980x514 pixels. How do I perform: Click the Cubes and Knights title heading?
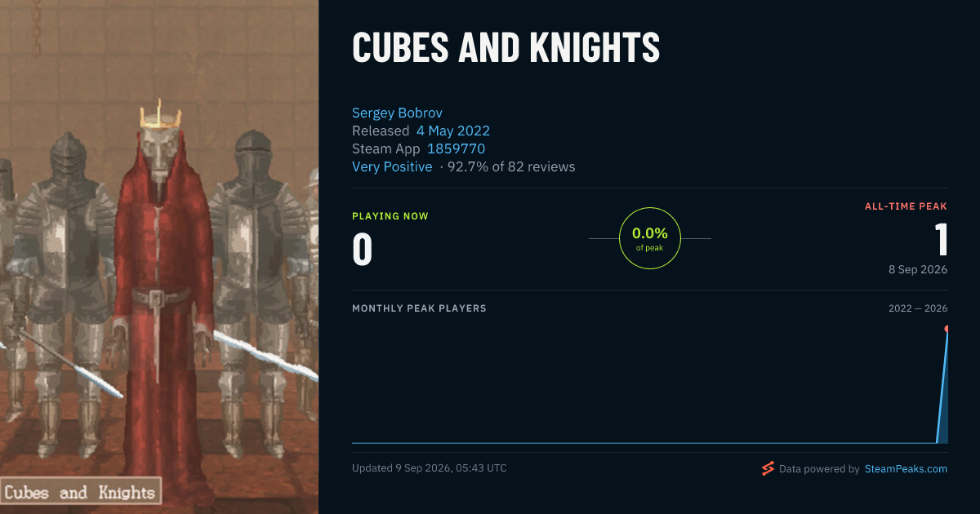pyautogui.click(x=506, y=49)
